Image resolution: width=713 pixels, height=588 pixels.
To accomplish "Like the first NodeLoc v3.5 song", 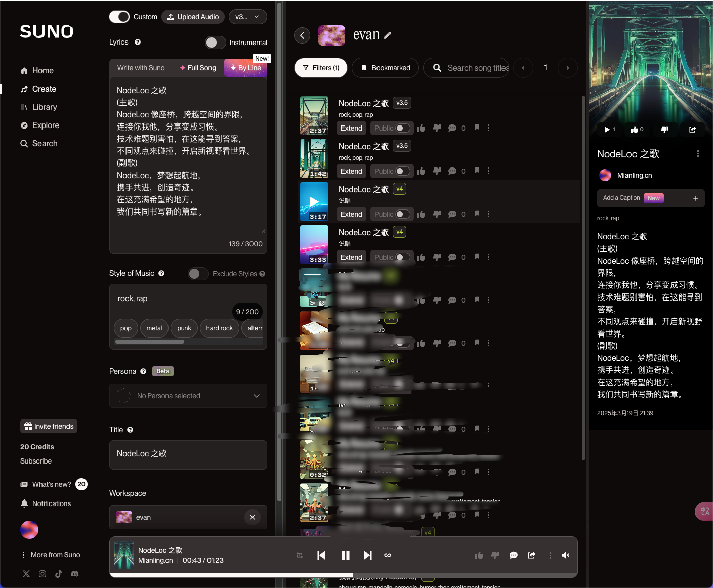I will tap(421, 128).
